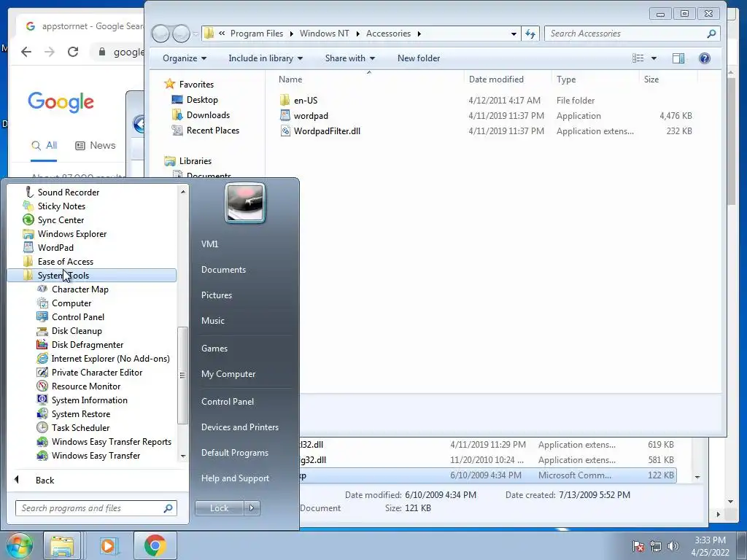Image resolution: width=747 pixels, height=560 pixels.
Task: Sort by Date modified column header
Action: [496, 79]
